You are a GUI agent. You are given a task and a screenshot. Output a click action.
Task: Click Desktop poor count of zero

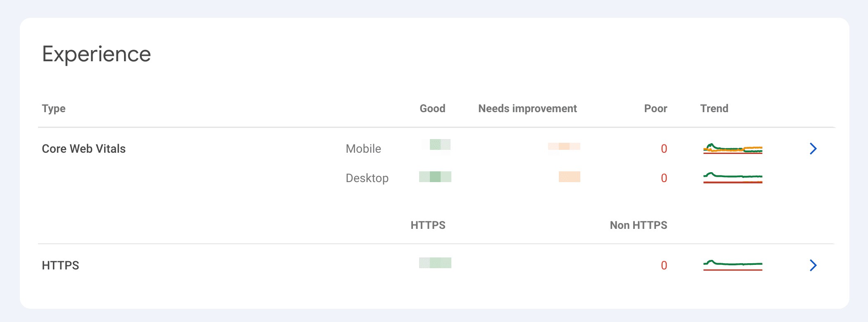coord(664,178)
